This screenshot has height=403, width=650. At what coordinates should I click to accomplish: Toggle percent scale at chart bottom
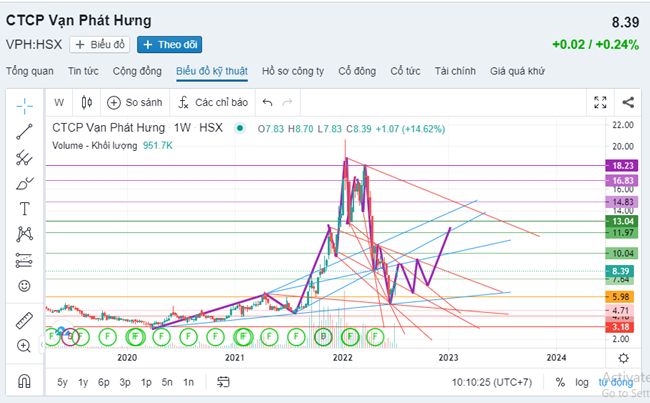click(x=560, y=382)
